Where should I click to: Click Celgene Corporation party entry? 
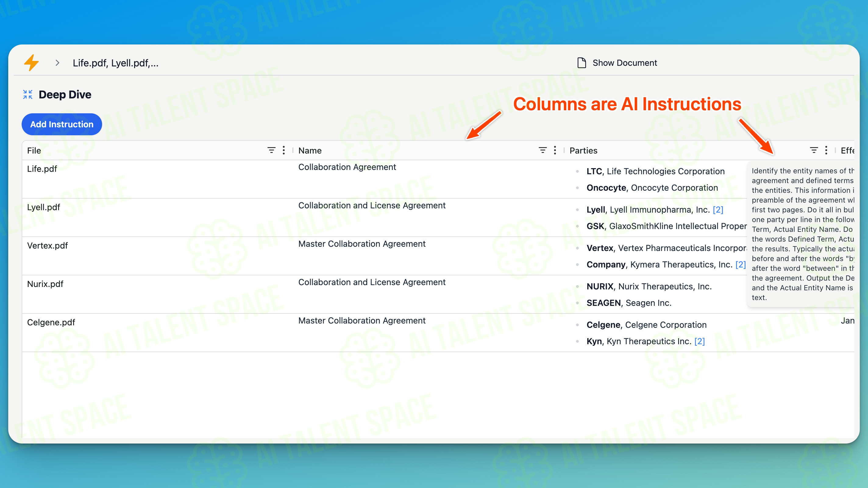click(646, 325)
